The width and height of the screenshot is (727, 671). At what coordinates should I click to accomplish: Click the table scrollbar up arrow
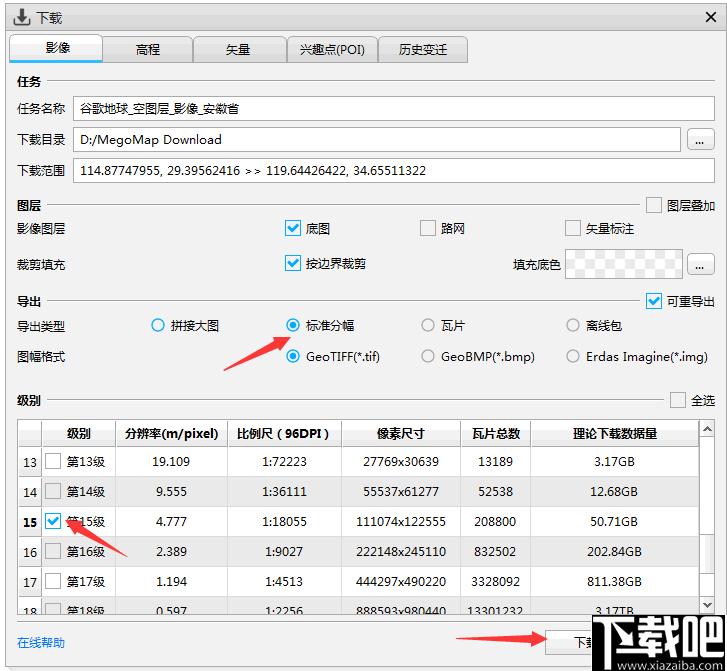[x=707, y=429]
